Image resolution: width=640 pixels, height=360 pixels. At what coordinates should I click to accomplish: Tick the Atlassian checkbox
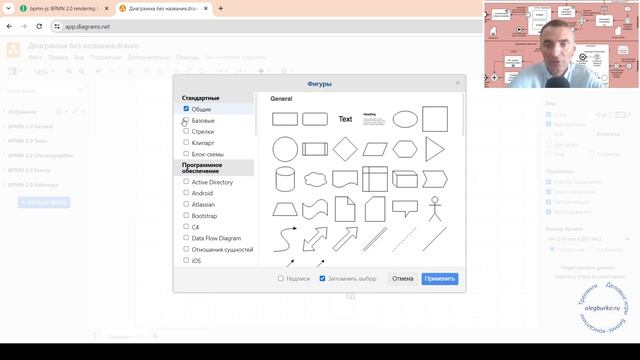pos(186,204)
